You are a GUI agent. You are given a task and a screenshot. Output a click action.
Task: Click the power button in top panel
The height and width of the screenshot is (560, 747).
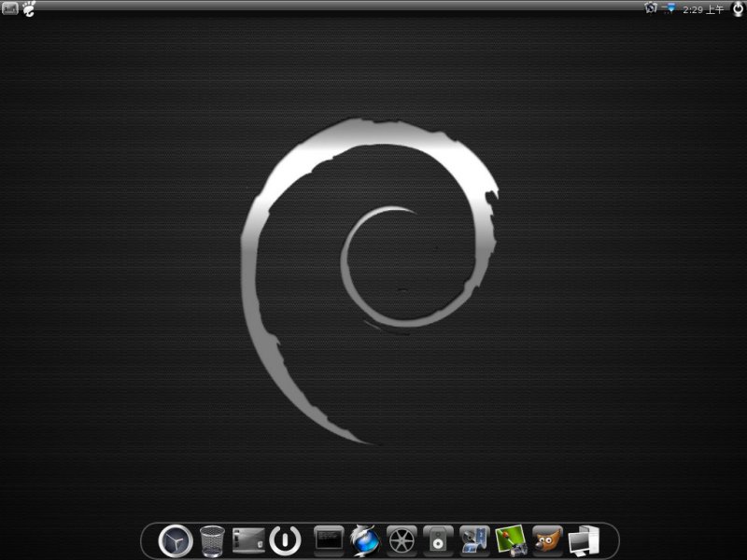click(x=738, y=8)
